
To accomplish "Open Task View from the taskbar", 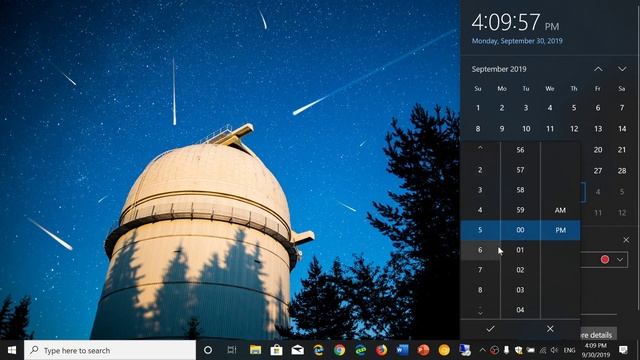I will pyautogui.click(x=232, y=350).
